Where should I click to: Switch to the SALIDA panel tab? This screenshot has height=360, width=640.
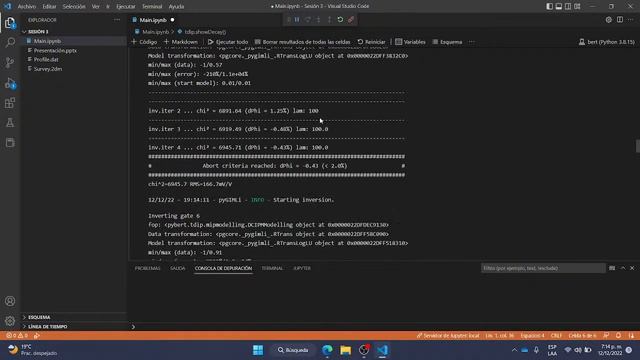(178, 268)
